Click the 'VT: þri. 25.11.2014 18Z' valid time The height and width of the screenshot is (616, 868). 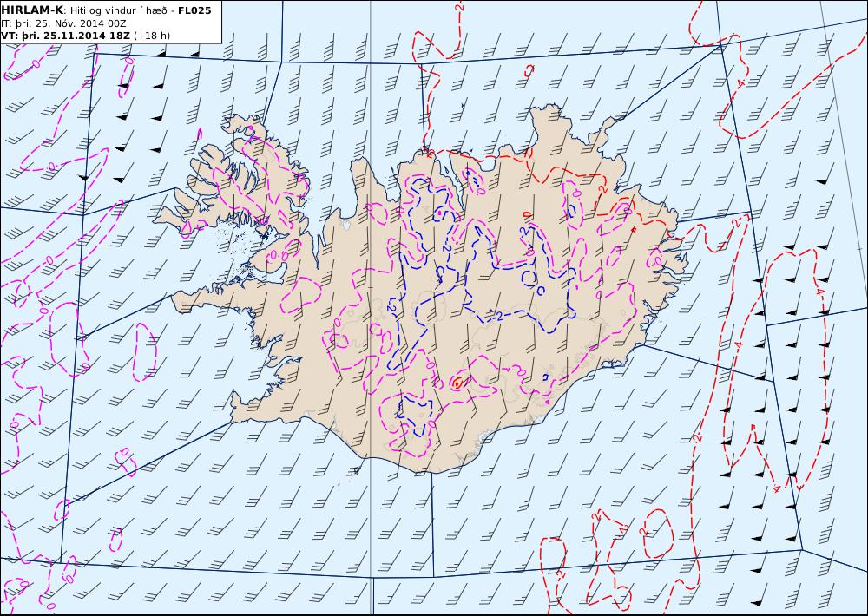tap(66, 36)
